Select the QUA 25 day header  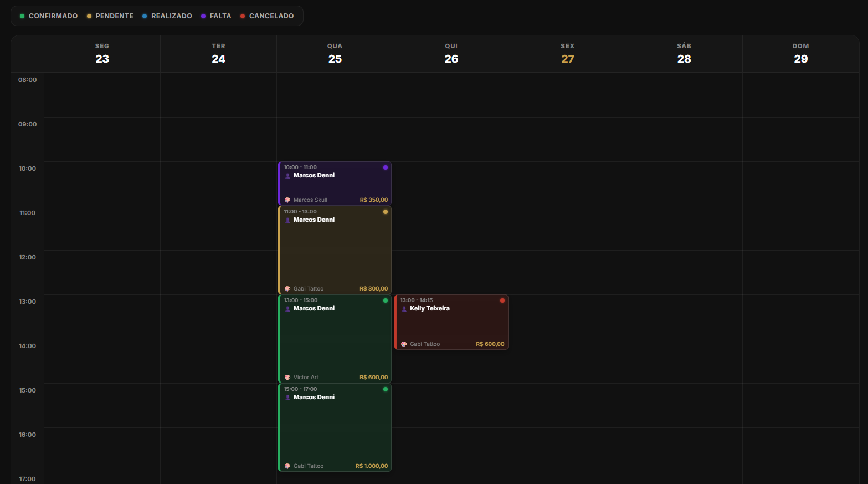click(335, 53)
